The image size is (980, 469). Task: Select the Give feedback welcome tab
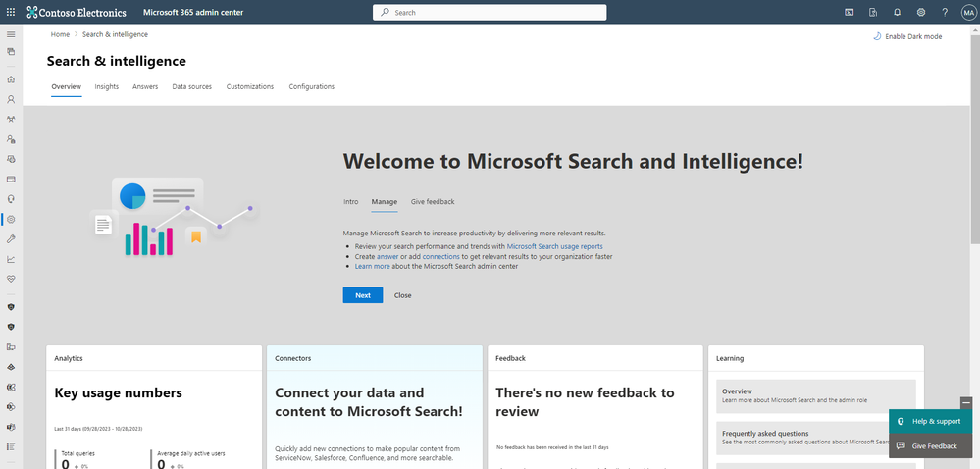(433, 202)
